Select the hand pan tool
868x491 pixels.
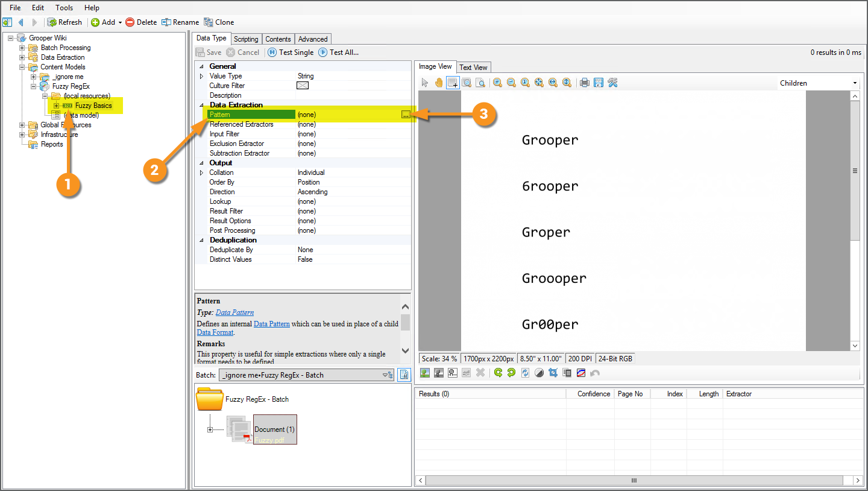(x=438, y=83)
